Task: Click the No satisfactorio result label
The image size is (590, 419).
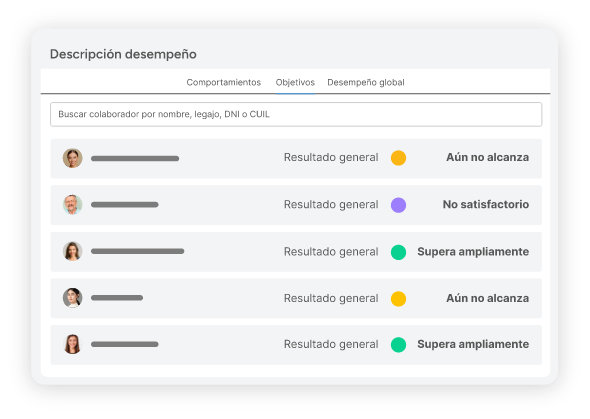Action: (486, 204)
